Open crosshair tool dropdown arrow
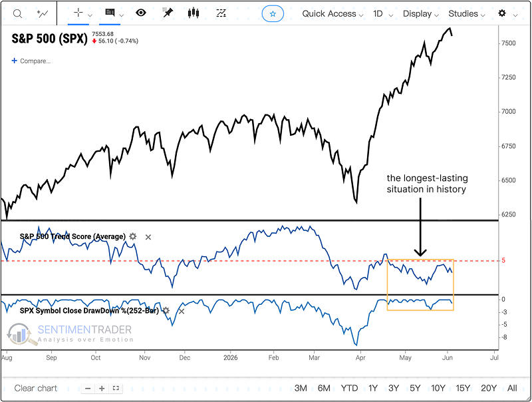The height and width of the screenshot is (402, 532). click(90, 15)
